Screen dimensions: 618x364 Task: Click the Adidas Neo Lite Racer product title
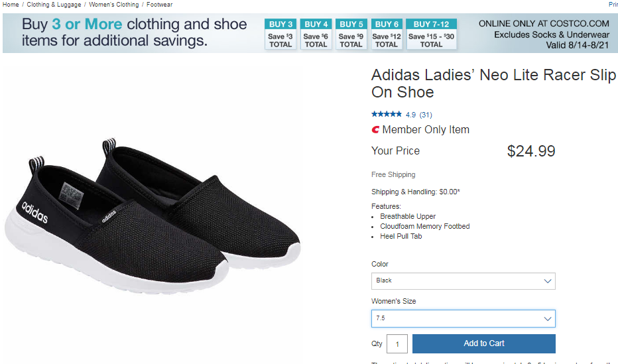[x=493, y=84]
